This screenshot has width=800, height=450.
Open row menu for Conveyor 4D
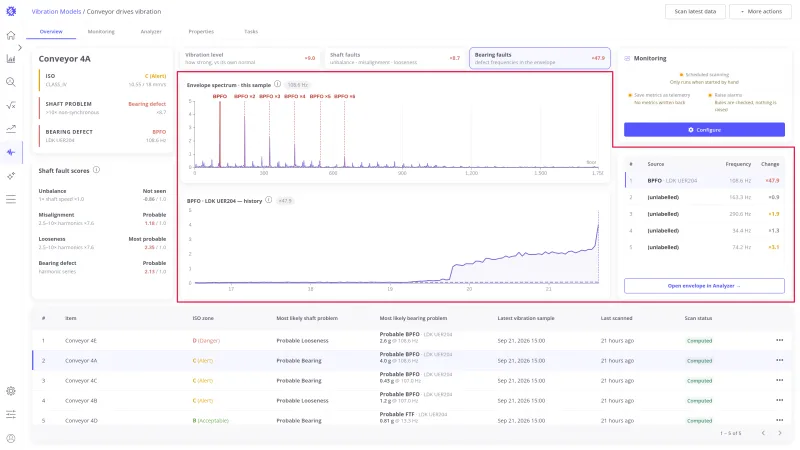tap(779, 420)
